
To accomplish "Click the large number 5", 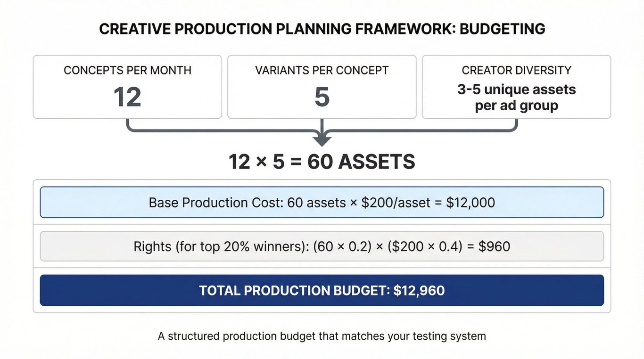I will click(x=322, y=97).
